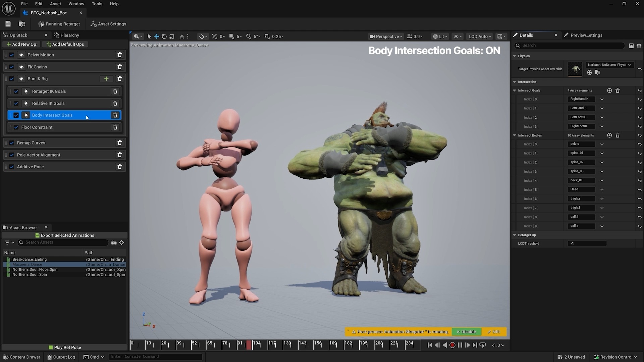Viewport: 644px width, 362px height.
Task: Open the Details panel settings gear
Action: [x=639, y=46]
